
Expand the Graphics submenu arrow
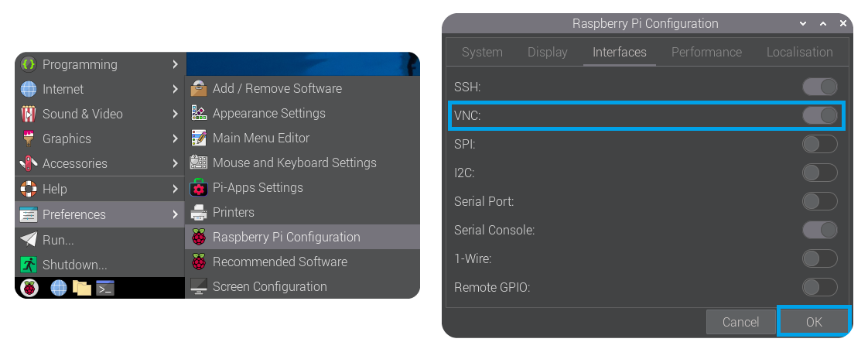175,139
